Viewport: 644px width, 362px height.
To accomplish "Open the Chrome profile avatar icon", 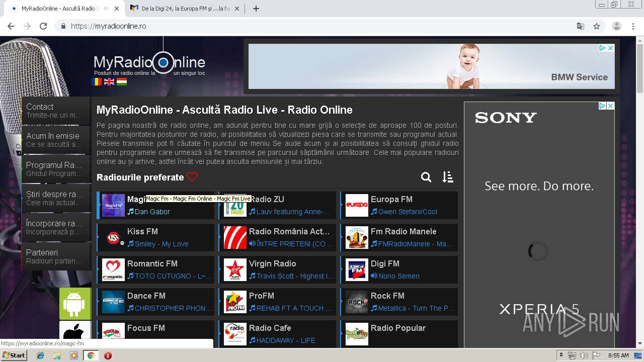I will coord(617,26).
